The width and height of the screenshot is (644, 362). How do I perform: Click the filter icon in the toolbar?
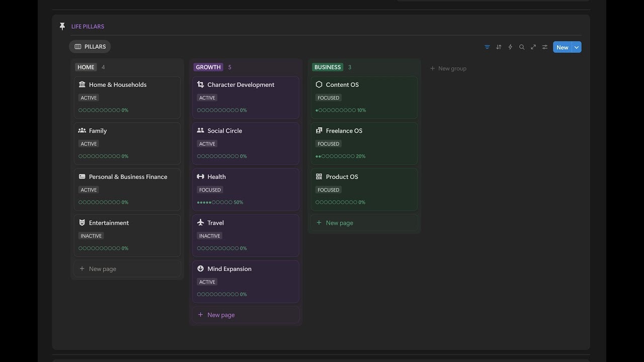487,47
